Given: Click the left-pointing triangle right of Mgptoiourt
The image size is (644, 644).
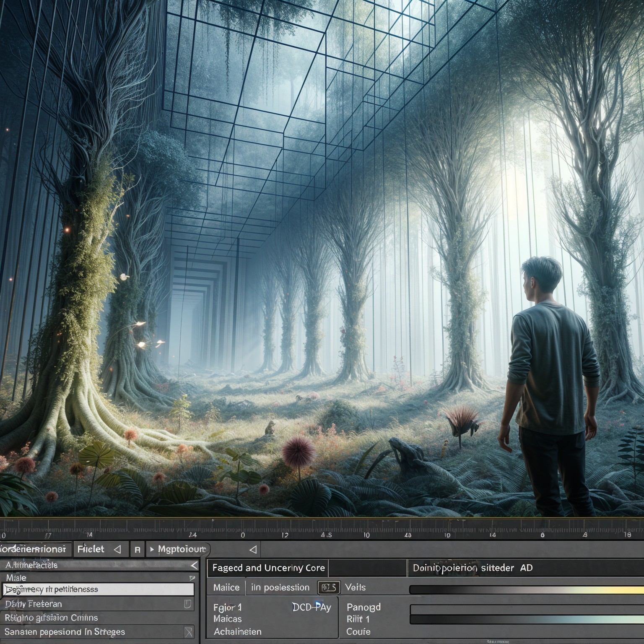Looking at the screenshot, I should click(252, 549).
